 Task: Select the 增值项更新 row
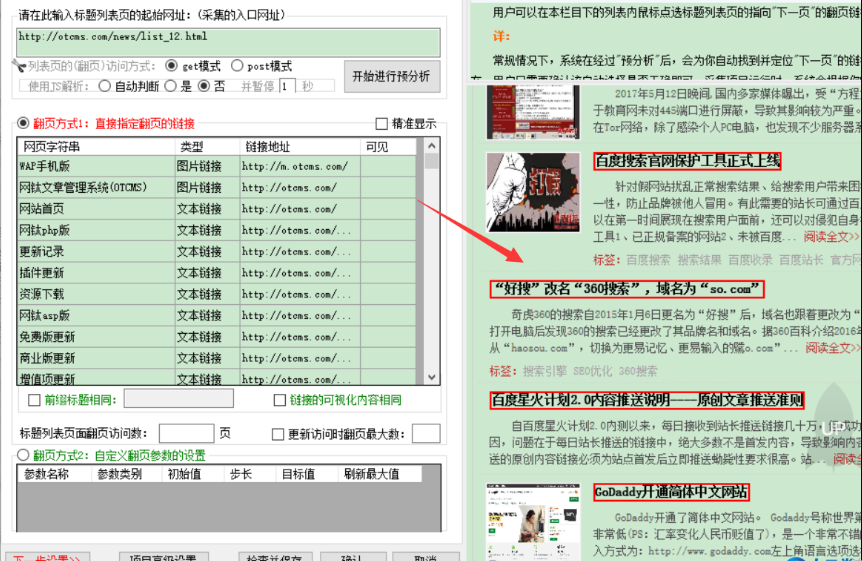point(217,378)
